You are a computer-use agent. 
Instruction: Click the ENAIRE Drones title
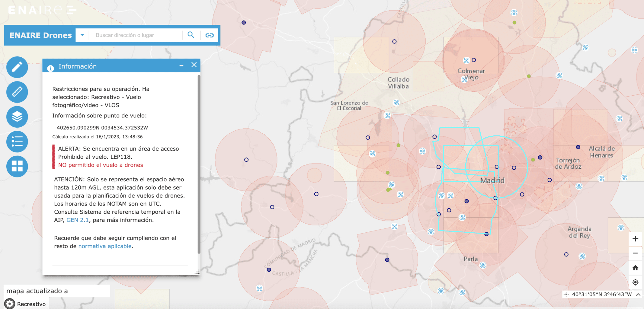coord(40,35)
